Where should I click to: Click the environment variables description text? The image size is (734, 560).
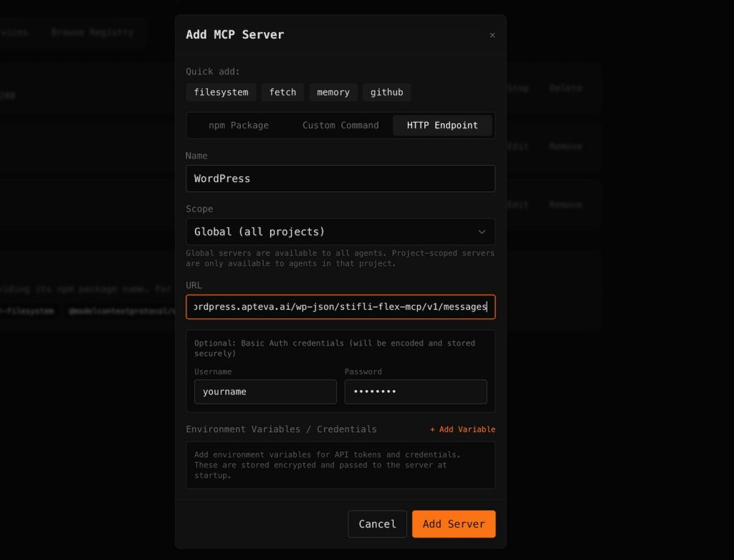[x=327, y=465]
